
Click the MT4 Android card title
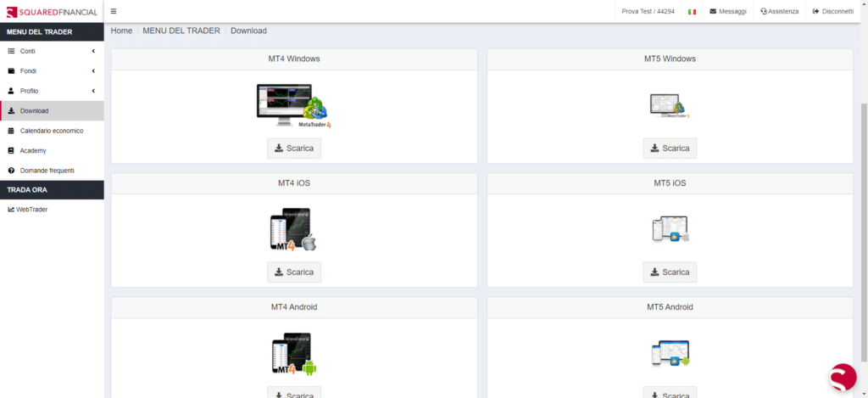294,307
